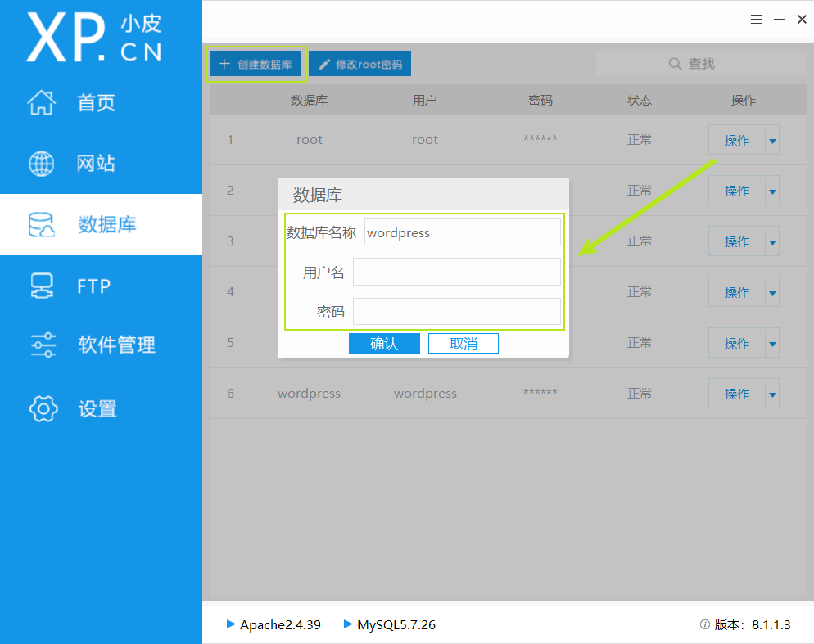The height and width of the screenshot is (644, 814).
Task: Click the 创建数据库 button
Action: pos(256,63)
